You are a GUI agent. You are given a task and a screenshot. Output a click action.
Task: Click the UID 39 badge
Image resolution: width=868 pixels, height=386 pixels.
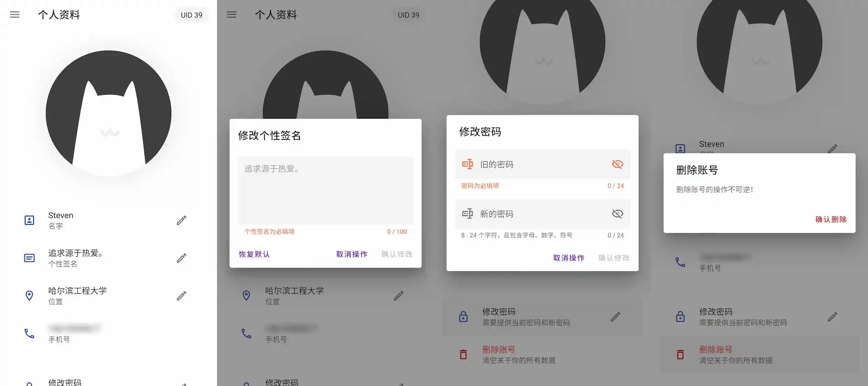click(191, 15)
